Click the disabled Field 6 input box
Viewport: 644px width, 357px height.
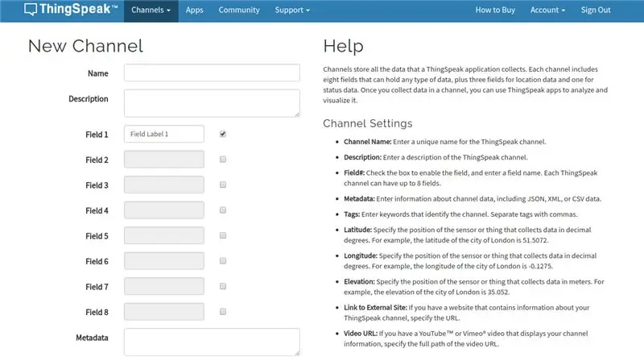(164, 261)
